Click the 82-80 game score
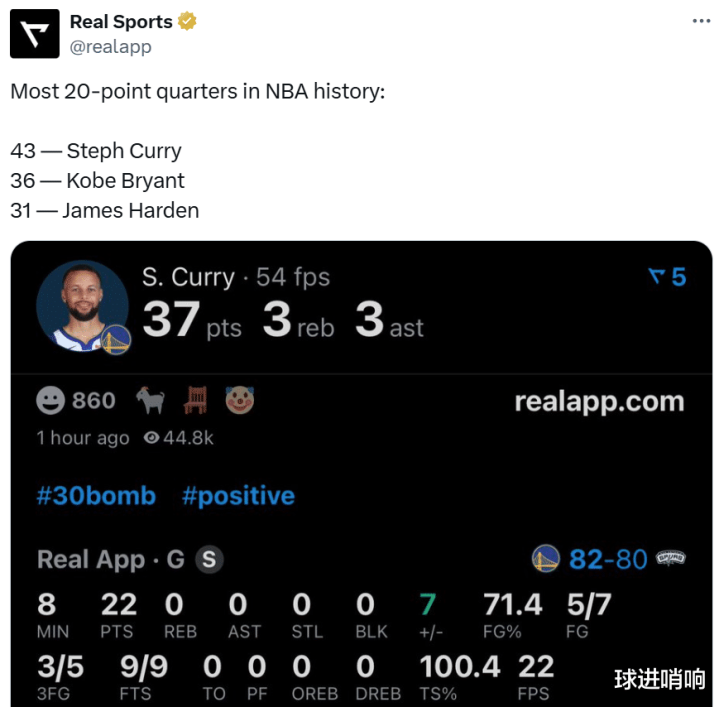Viewport: 719px width, 707px height. [x=608, y=559]
